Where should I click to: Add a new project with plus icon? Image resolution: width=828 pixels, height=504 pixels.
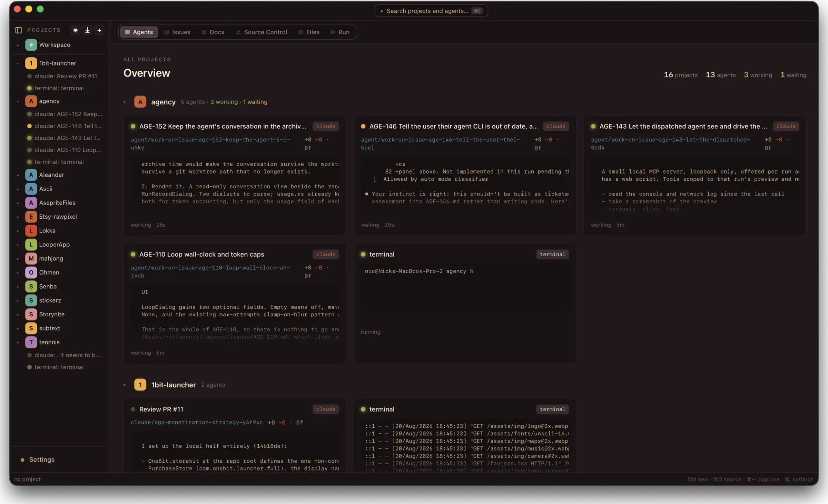click(99, 30)
